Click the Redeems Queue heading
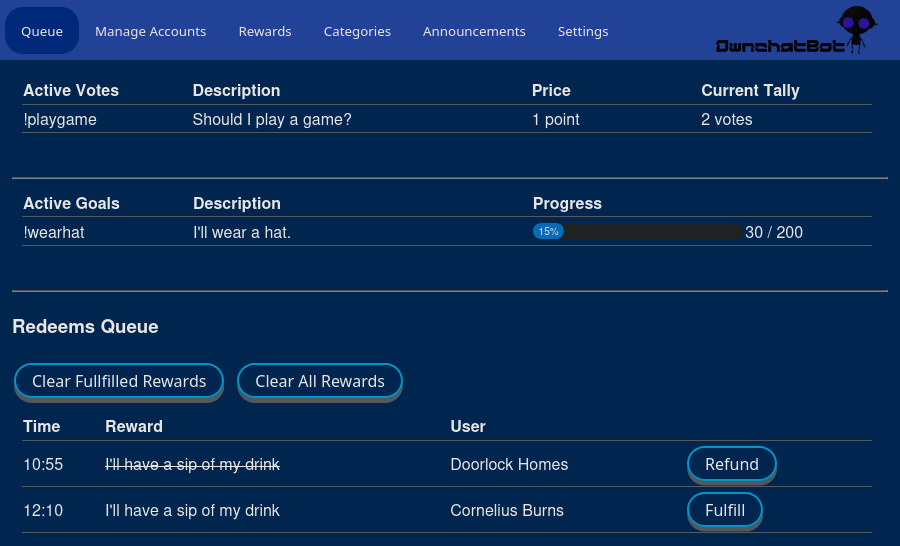 coord(85,327)
